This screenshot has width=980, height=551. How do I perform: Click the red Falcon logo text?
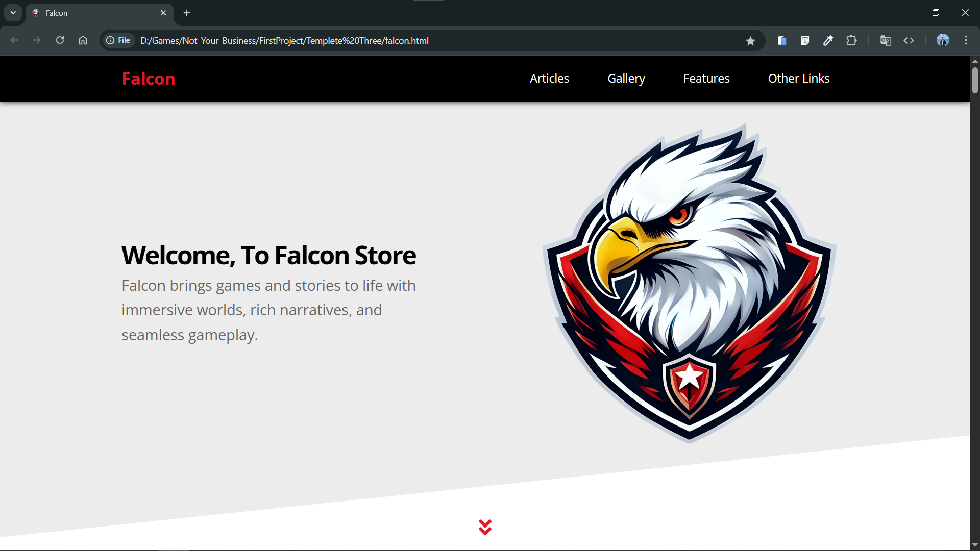(149, 79)
